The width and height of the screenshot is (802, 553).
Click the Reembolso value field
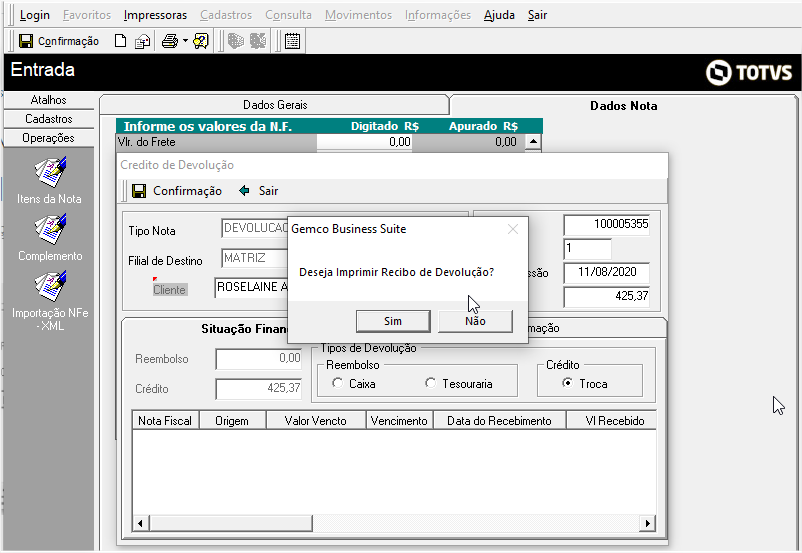point(259,359)
